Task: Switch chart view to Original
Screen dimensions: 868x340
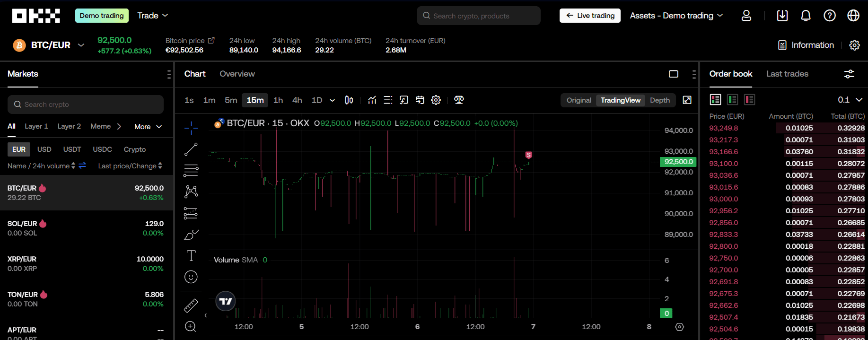Action: tap(579, 100)
